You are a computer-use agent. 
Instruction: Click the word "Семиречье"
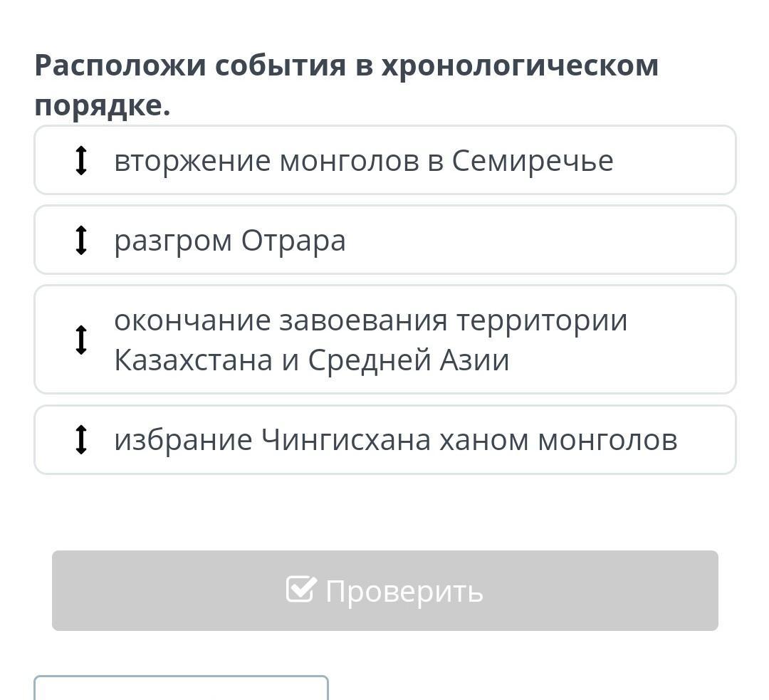coord(533,161)
